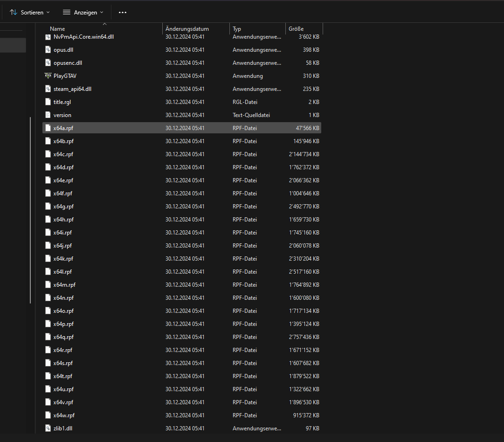Open the PlayGTAV application

48,76
